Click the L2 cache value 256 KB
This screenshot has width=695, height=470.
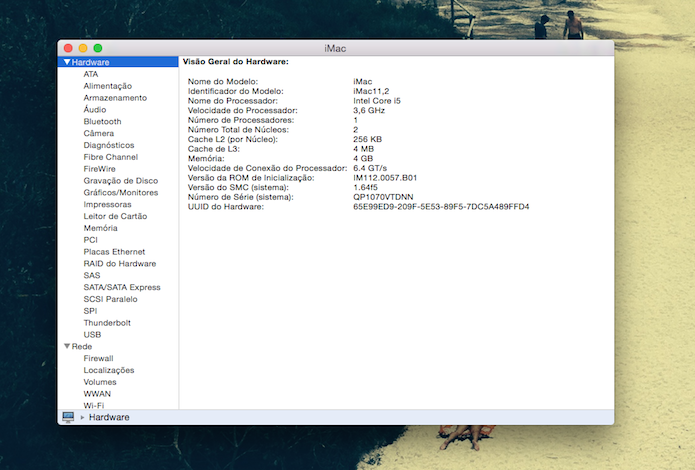coord(367,139)
